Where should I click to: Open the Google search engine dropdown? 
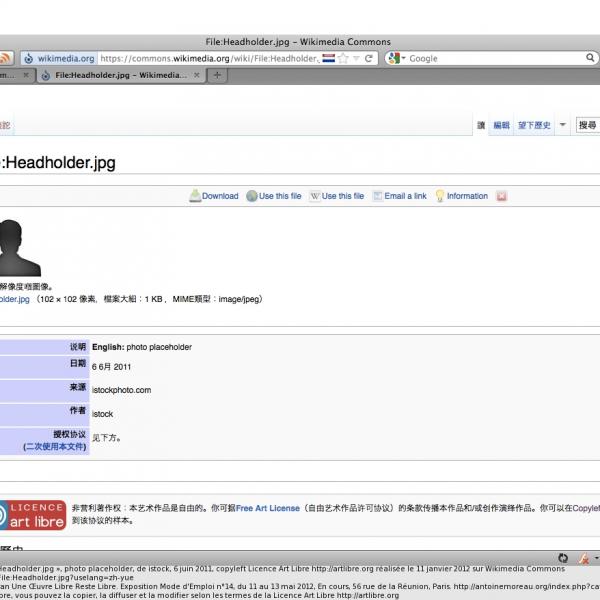[x=396, y=58]
